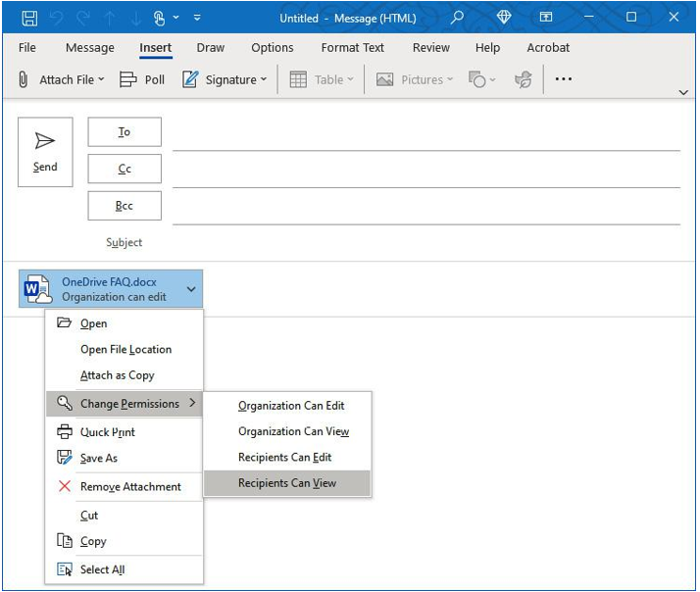Image resolution: width=700 pixels, height=592 pixels.
Task: Select the Insert tab
Action: click(x=155, y=47)
